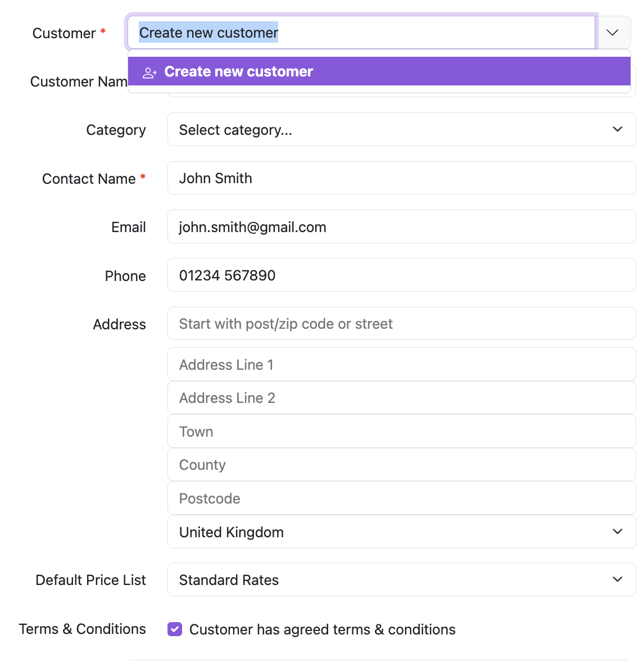Click the Contact Name field label
Viewport: 644px width, 662px height.
89,179
